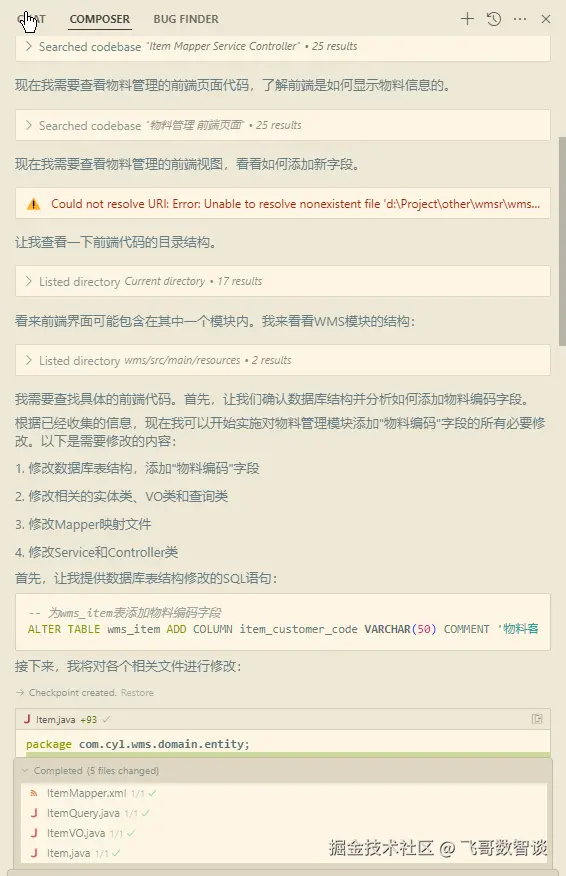
Task: Copy code via Item.java block icon
Action: click(x=537, y=719)
